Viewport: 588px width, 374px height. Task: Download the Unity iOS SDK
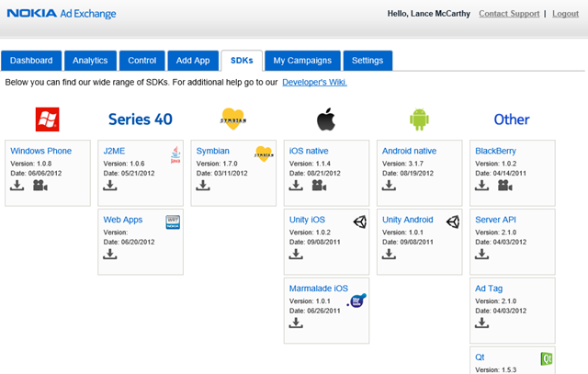coord(296,255)
